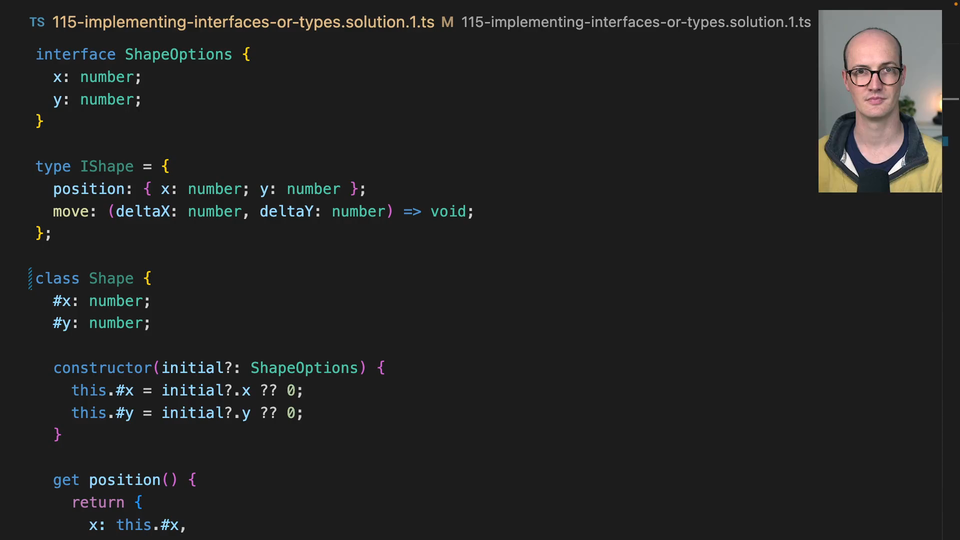Click the deltaX parameter in move
This screenshot has width=960, height=540.
coord(147,211)
